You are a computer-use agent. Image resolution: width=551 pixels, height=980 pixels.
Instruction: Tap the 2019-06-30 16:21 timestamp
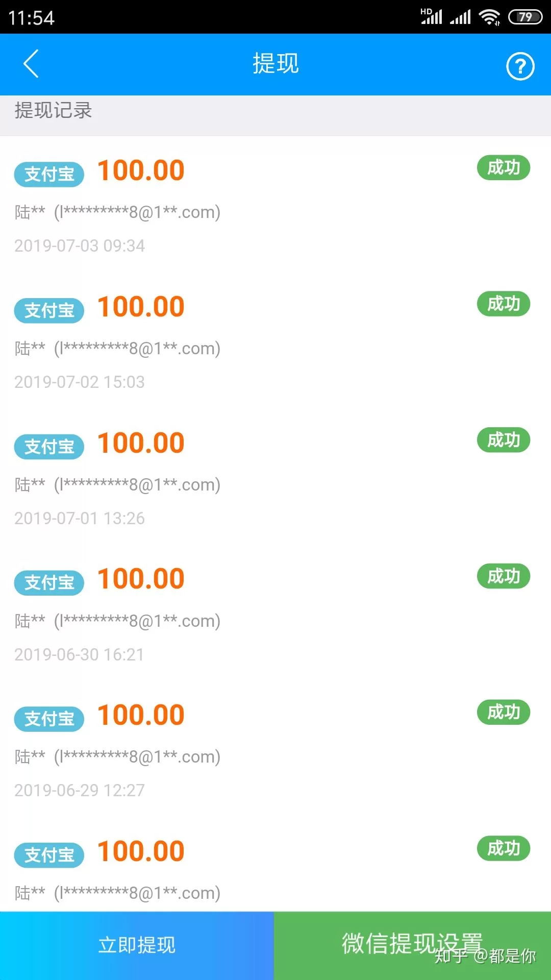pyautogui.click(x=79, y=654)
